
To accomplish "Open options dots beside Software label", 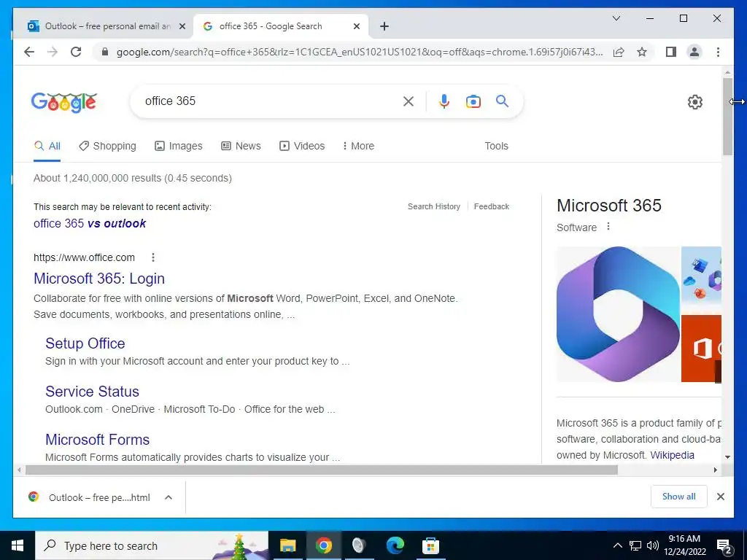I will tap(608, 227).
